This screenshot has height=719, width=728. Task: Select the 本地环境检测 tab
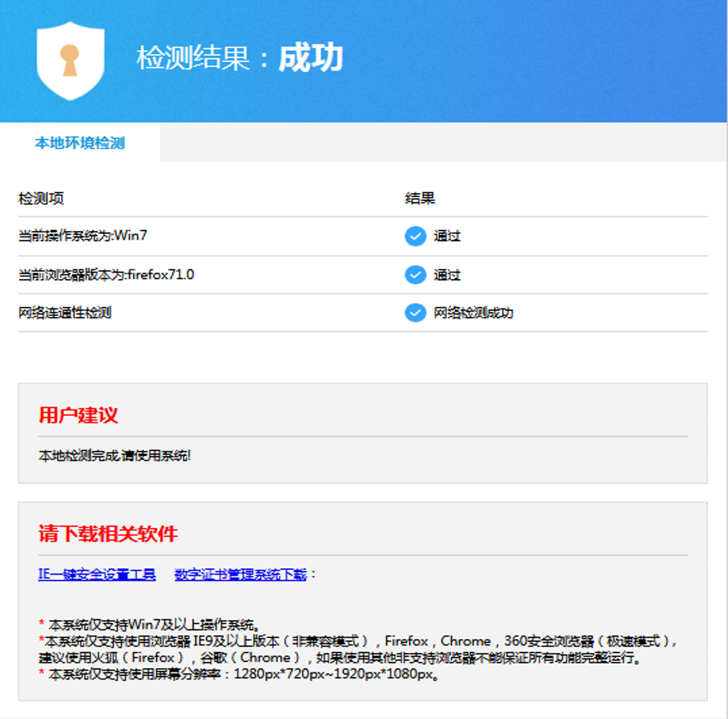[x=80, y=143]
